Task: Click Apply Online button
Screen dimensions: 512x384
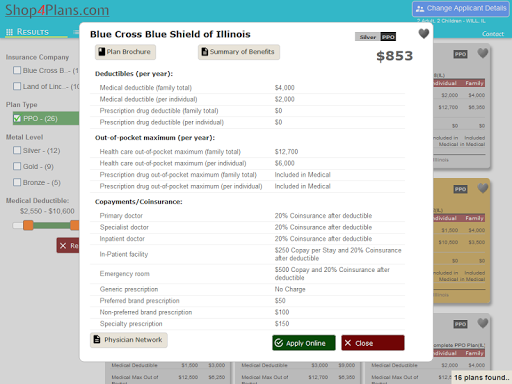Action: pos(304,343)
